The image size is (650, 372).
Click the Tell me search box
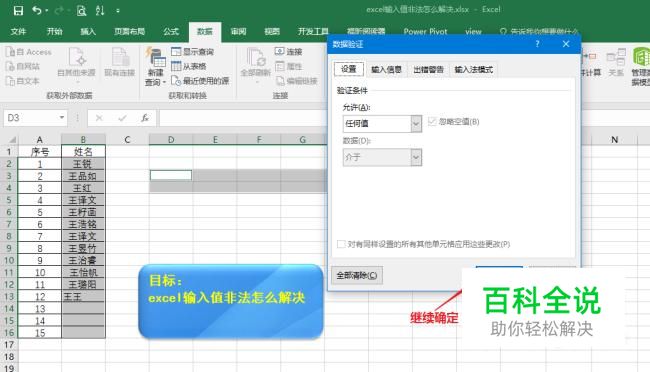coord(539,32)
